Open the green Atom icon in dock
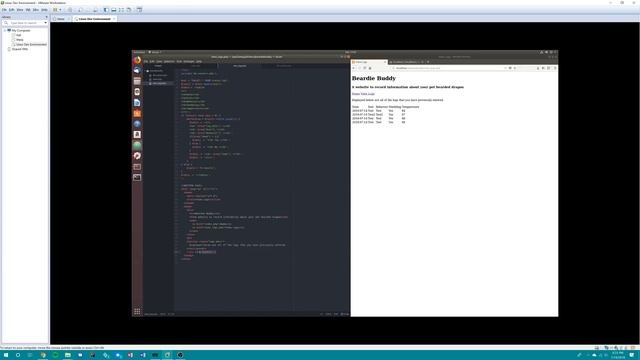The height and width of the screenshot is (360, 640). click(x=137, y=145)
